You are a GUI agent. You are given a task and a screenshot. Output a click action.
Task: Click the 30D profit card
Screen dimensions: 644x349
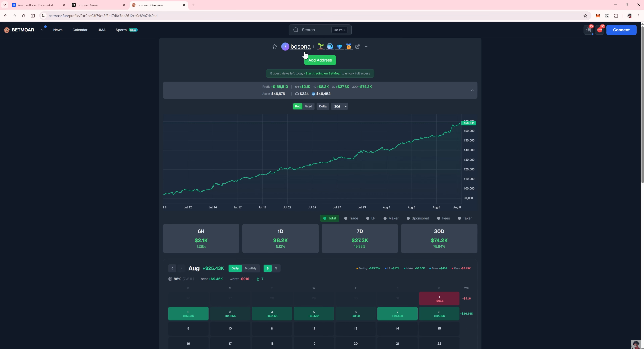pyautogui.click(x=439, y=238)
